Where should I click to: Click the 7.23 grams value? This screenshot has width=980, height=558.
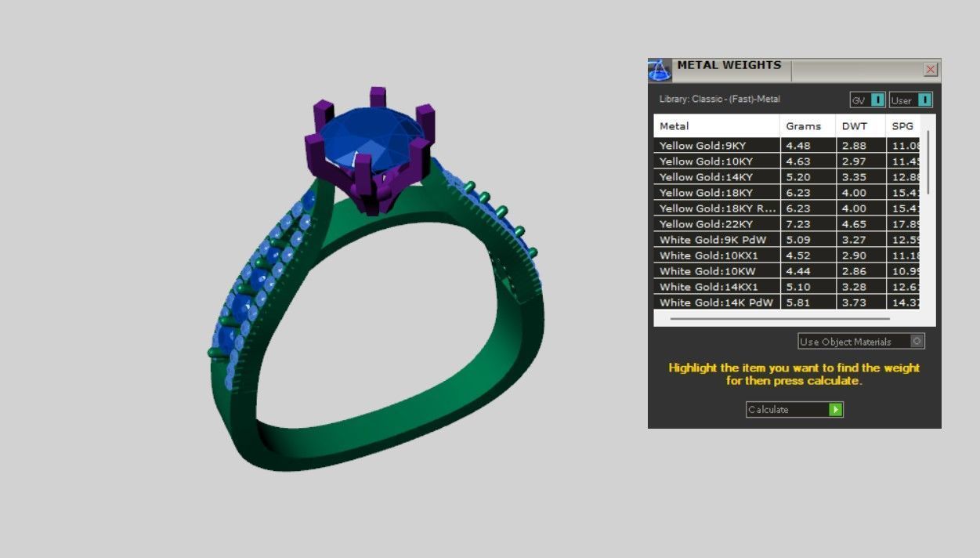[x=798, y=224]
